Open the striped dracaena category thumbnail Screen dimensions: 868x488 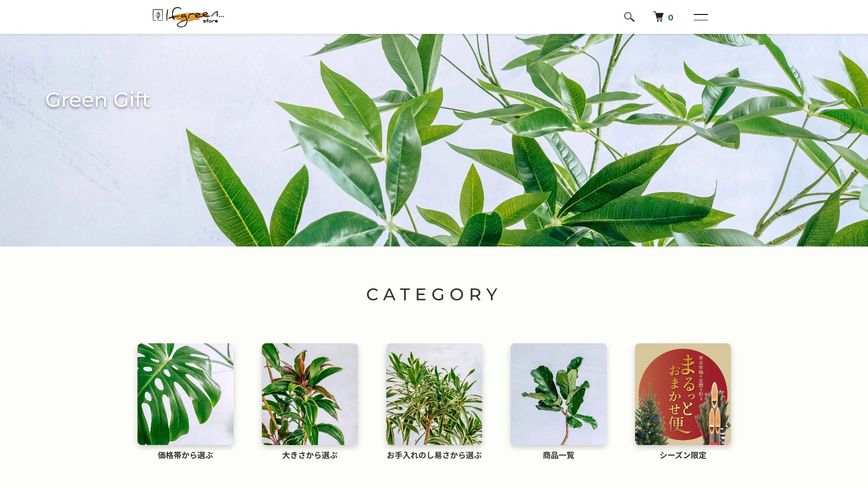coord(434,394)
